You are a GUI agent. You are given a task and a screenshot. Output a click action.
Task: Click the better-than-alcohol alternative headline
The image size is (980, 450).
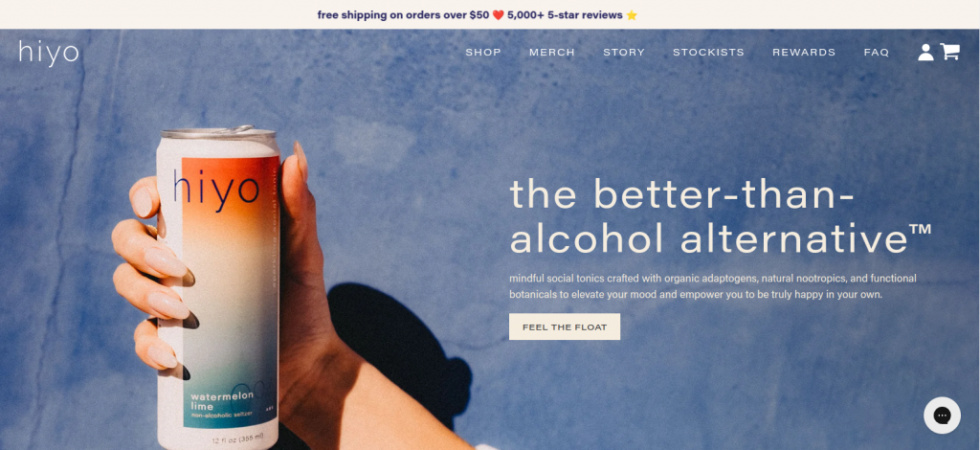[720, 216]
